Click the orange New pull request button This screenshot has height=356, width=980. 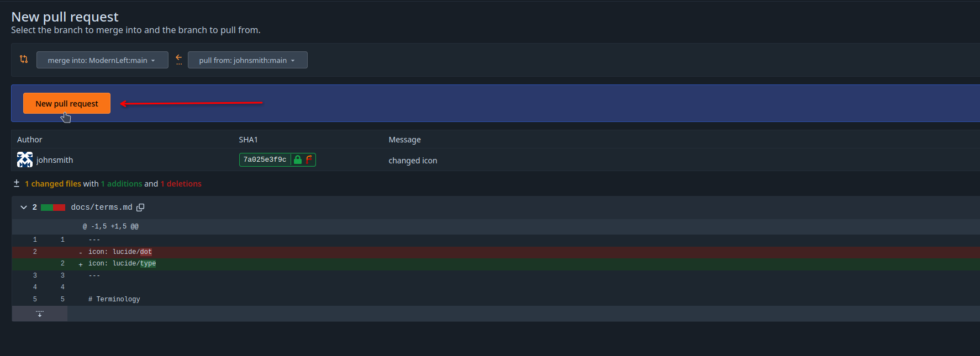tap(67, 103)
